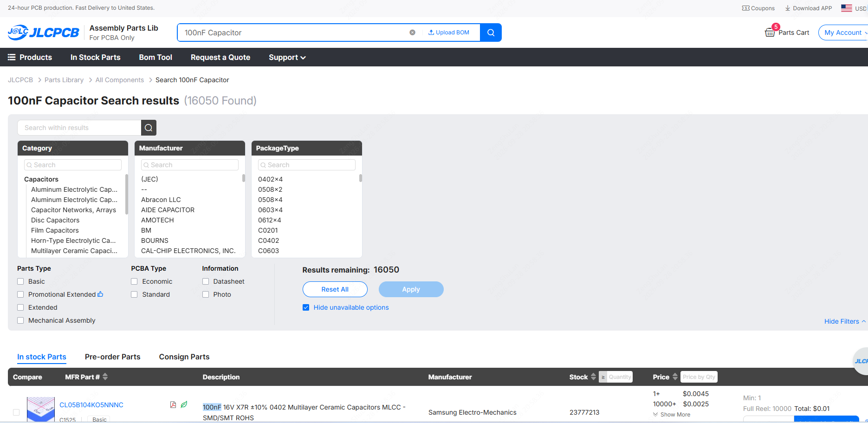Click the JLCPCB breadcrumb link

tap(20, 80)
